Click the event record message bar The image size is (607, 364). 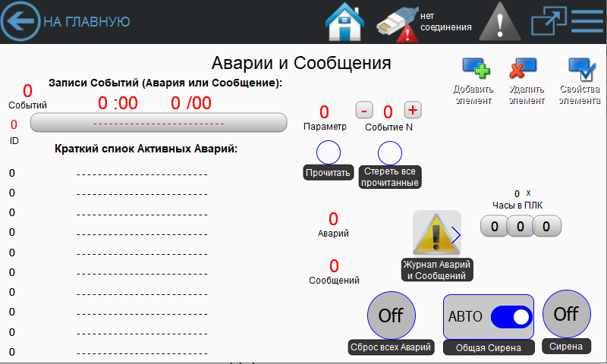(158, 122)
